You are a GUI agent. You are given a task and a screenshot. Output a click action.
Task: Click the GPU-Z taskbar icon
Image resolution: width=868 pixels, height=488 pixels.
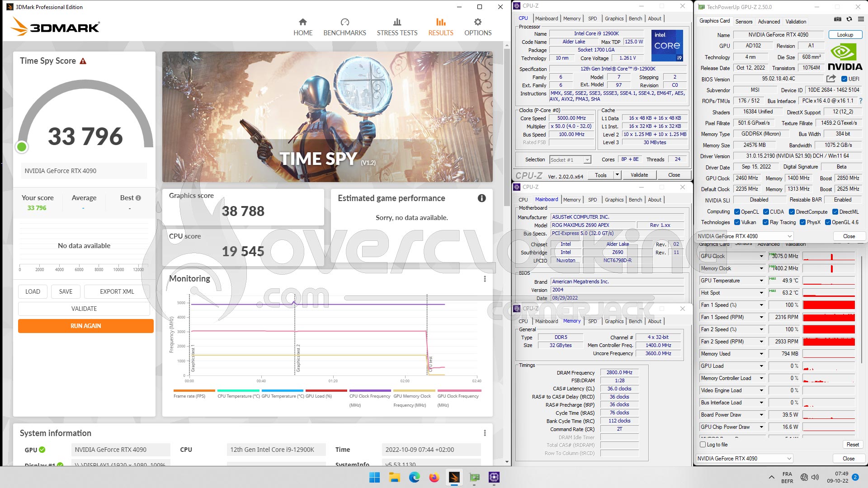point(474,477)
